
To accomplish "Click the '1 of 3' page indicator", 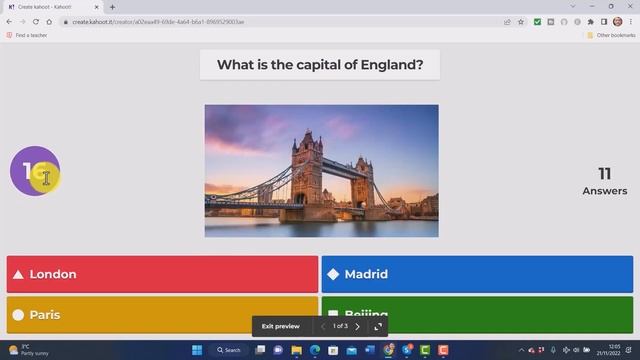I will coord(340,326).
